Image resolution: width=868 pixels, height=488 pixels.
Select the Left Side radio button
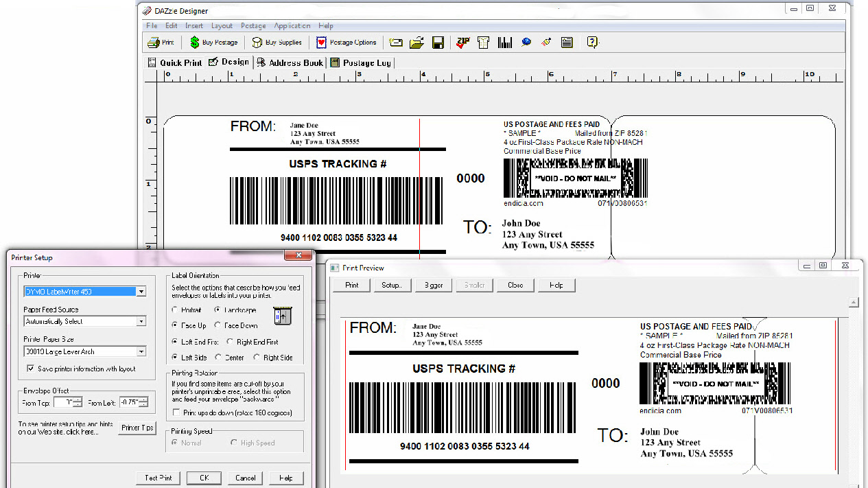point(176,357)
